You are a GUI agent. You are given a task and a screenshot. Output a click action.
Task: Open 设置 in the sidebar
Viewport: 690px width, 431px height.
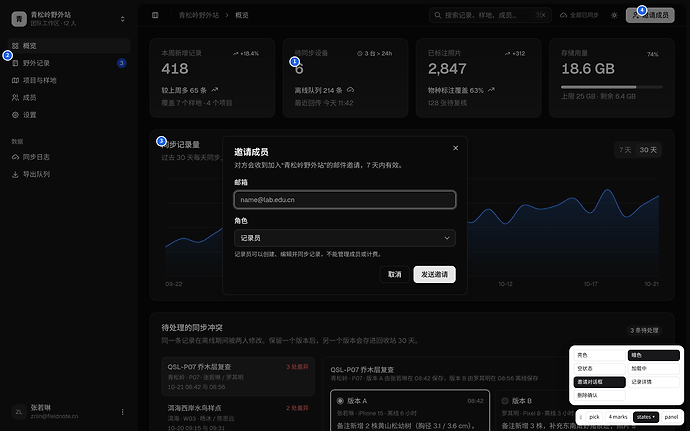[x=69, y=114]
